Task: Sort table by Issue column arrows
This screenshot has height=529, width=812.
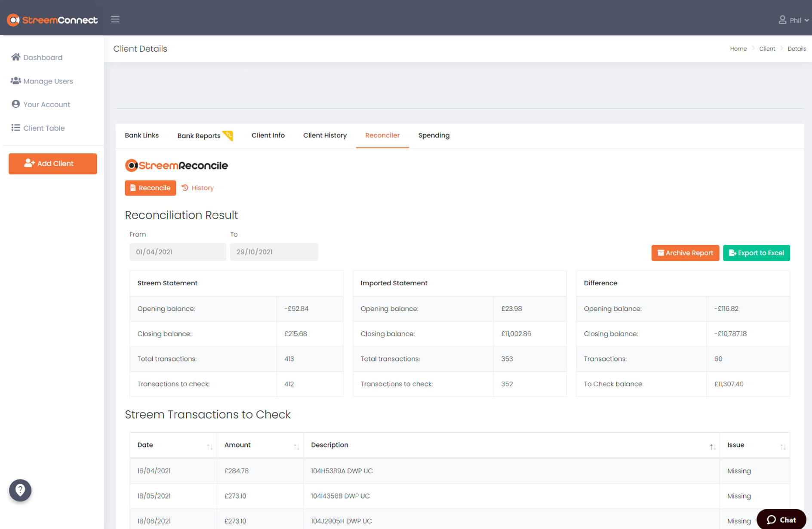Action: (x=783, y=447)
